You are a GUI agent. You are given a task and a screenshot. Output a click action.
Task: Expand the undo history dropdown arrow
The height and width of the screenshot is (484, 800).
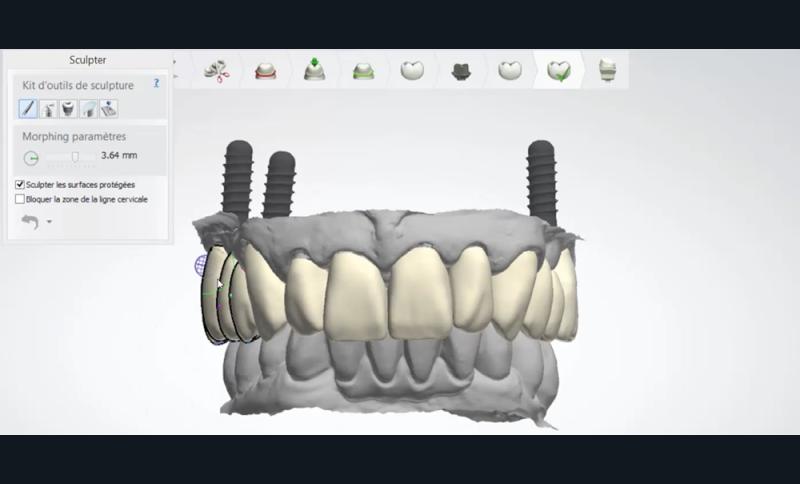coord(49,222)
